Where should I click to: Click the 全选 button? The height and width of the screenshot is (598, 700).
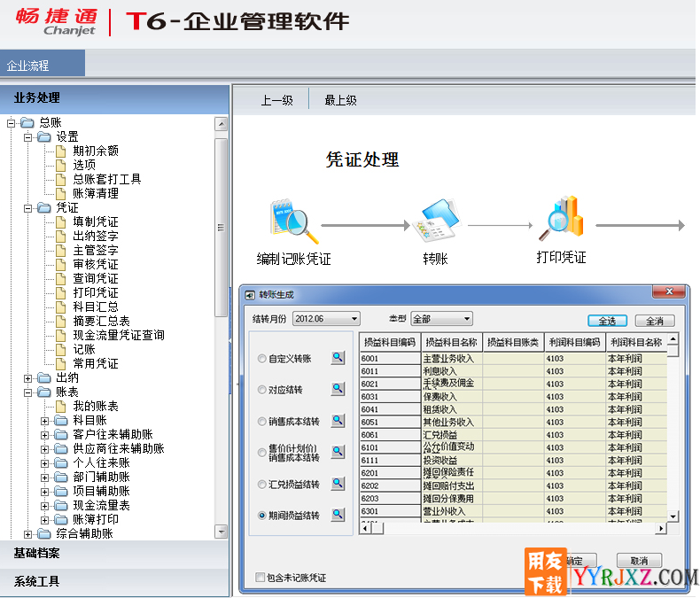[607, 321]
